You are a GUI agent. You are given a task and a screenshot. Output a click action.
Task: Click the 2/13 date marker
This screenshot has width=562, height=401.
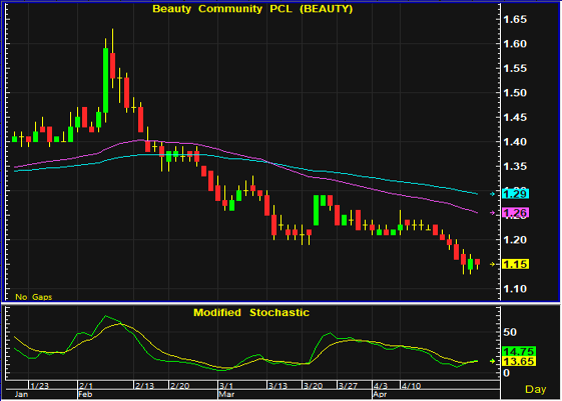(x=144, y=386)
